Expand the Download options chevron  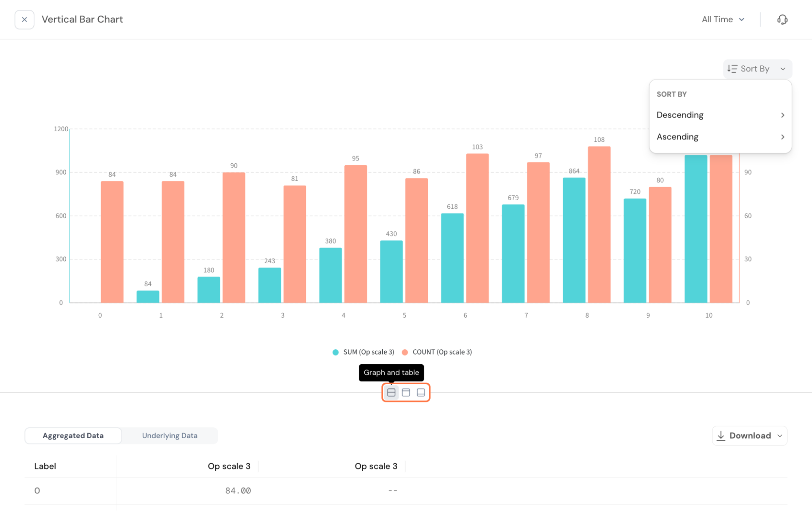point(780,436)
